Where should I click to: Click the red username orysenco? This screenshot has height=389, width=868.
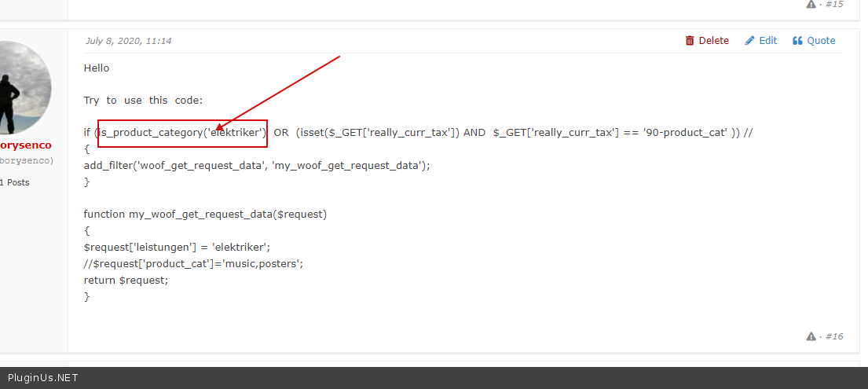point(25,145)
